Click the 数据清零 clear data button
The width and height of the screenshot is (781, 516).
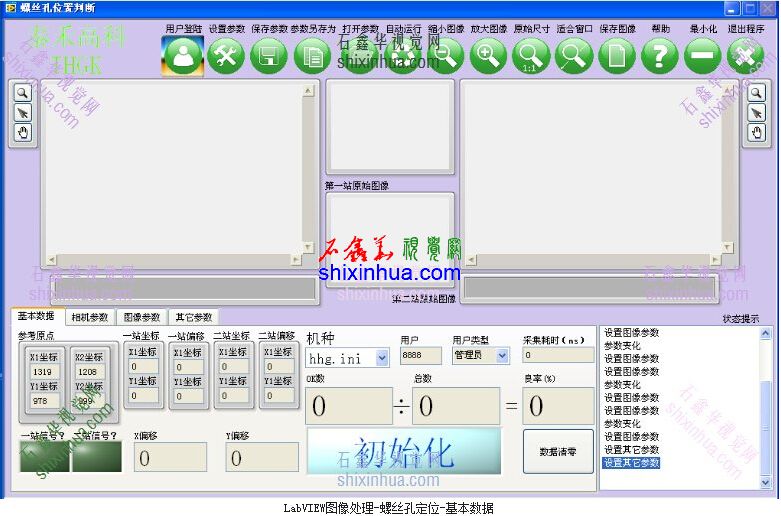click(558, 452)
